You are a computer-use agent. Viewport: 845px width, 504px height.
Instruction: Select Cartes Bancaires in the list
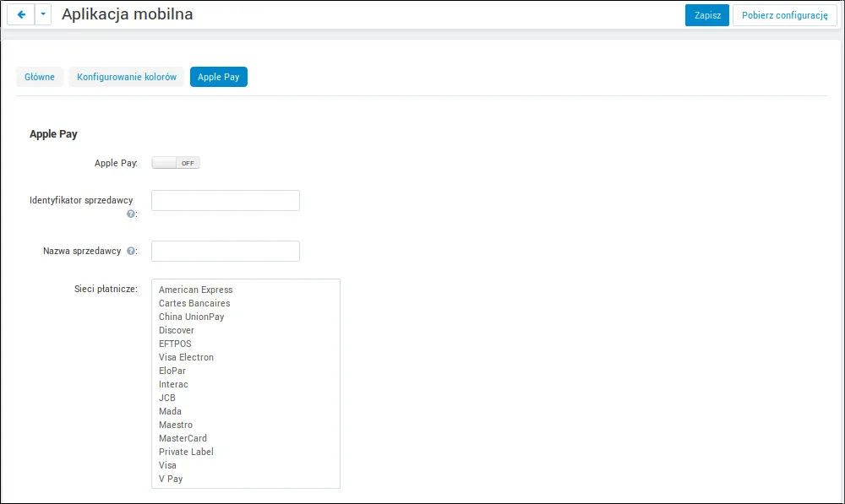point(246,303)
